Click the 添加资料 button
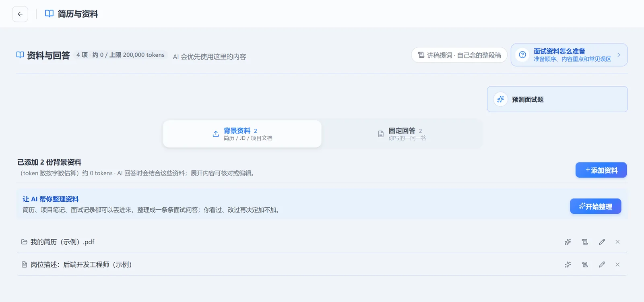Image resolution: width=644 pixels, height=302 pixels. pyautogui.click(x=601, y=170)
